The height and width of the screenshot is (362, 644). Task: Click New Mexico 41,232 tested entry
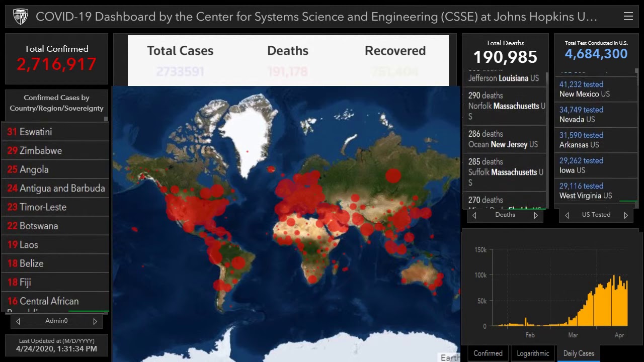pyautogui.click(x=596, y=89)
